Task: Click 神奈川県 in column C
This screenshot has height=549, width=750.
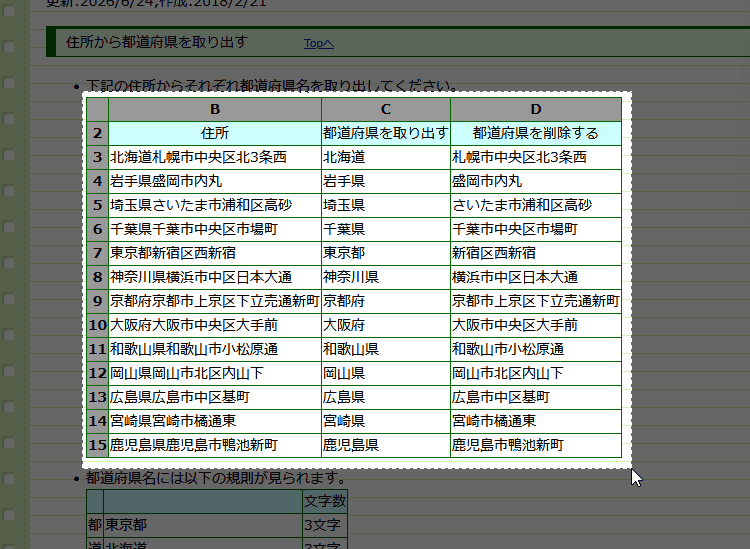Action: click(x=386, y=277)
